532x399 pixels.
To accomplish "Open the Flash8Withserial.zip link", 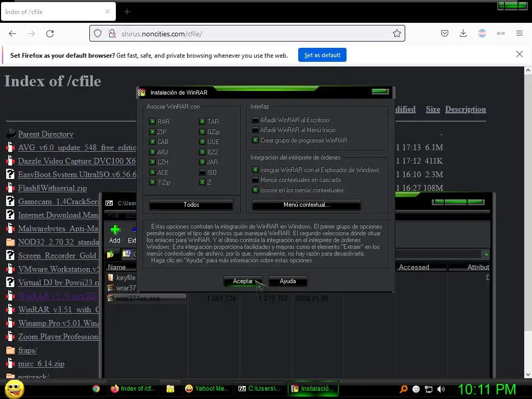I will tap(52, 188).
